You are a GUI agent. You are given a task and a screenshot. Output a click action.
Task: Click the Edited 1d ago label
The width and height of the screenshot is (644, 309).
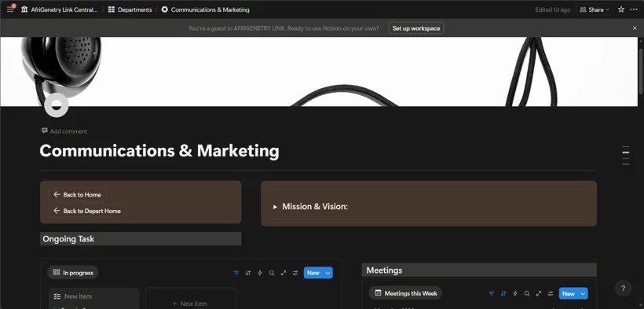click(552, 9)
